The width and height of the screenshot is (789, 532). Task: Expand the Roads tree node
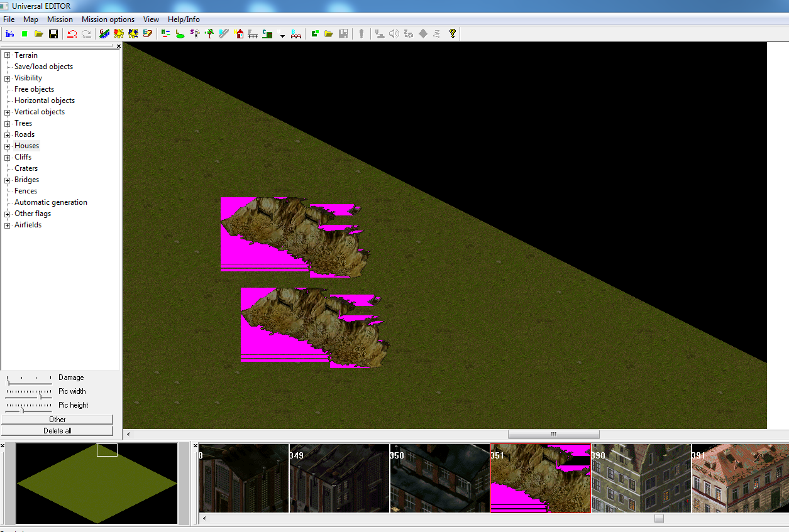click(x=8, y=134)
